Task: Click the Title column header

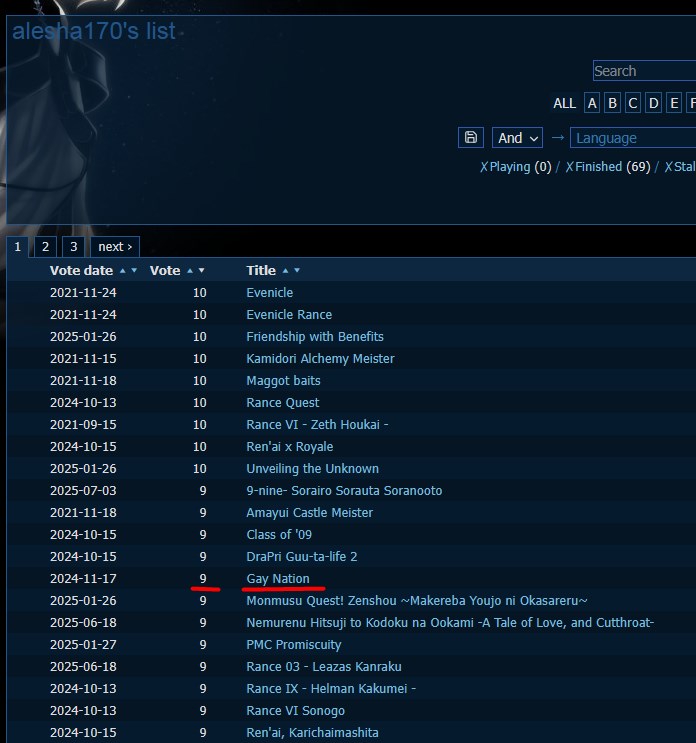Action: 261,270
